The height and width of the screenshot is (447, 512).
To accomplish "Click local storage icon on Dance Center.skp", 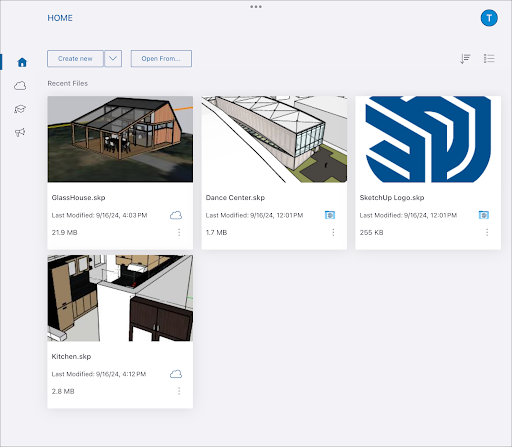I will (x=330, y=215).
